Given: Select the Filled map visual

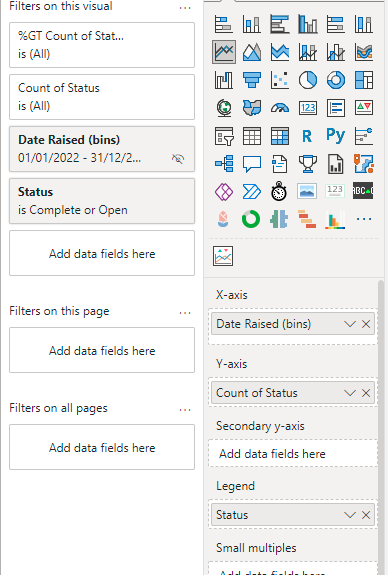Looking at the screenshot, I should tap(252, 108).
